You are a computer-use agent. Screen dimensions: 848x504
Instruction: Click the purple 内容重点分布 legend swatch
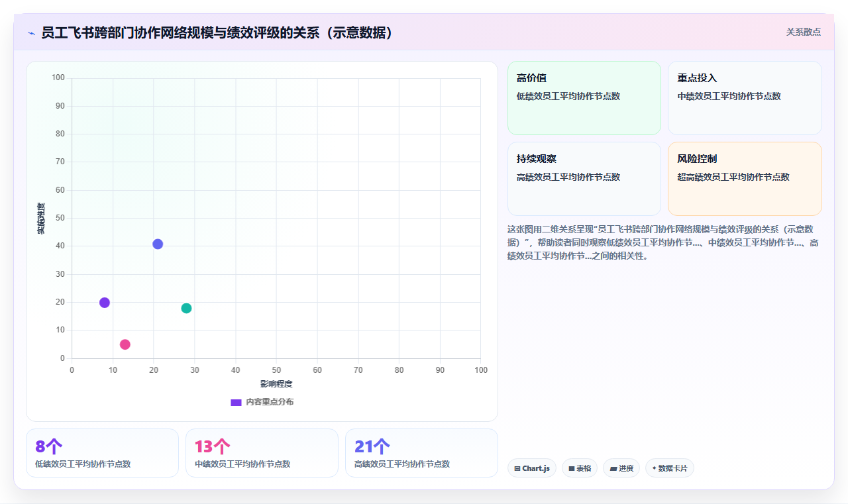point(236,402)
